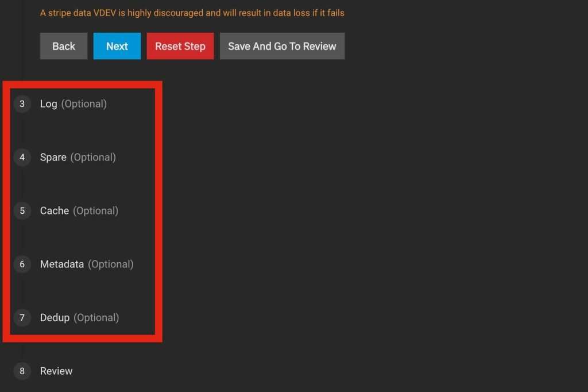Click the red Reset Step button

point(180,47)
